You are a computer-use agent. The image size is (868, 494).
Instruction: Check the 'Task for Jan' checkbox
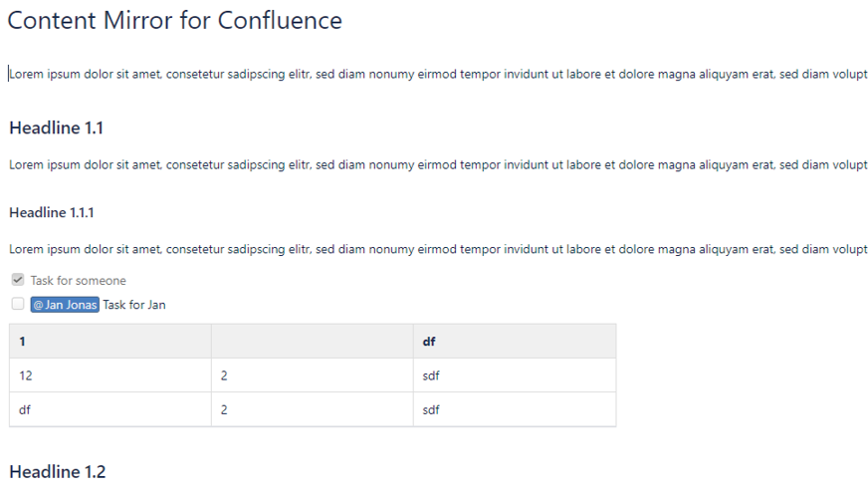[17, 305]
